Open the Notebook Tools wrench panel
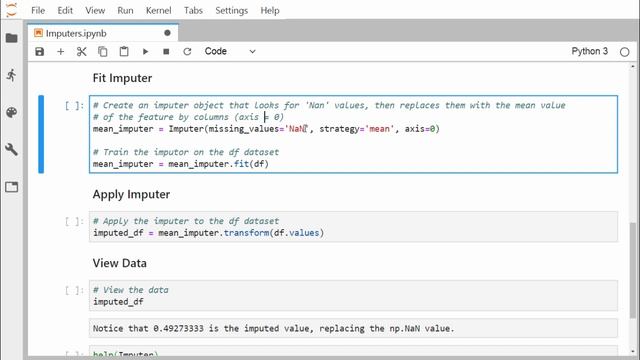 pos(11,149)
